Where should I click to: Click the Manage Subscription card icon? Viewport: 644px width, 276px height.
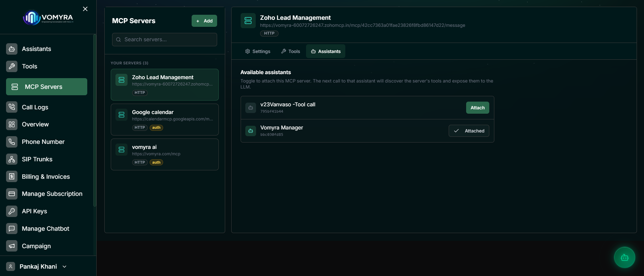pyautogui.click(x=12, y=194)
